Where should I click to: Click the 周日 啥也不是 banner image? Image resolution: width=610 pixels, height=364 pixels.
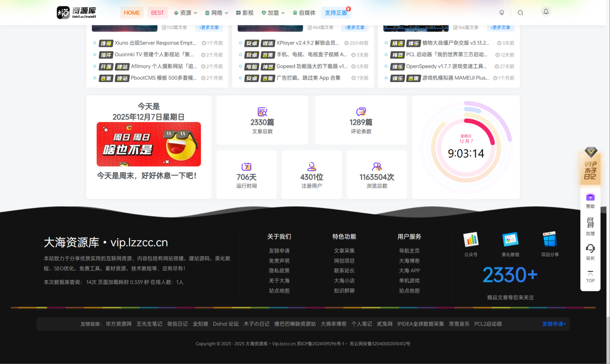pyautogui.click(x=149, y=144)
